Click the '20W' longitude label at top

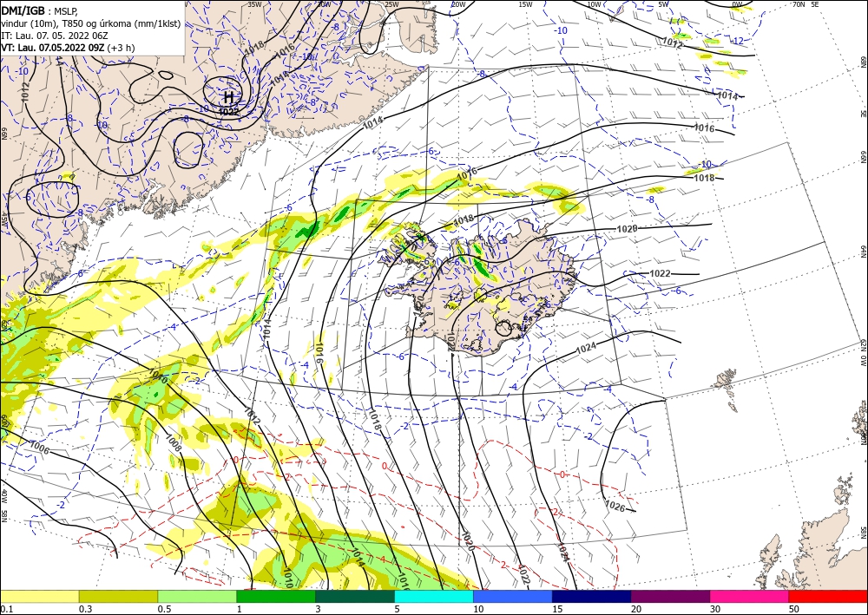[457, 4]
